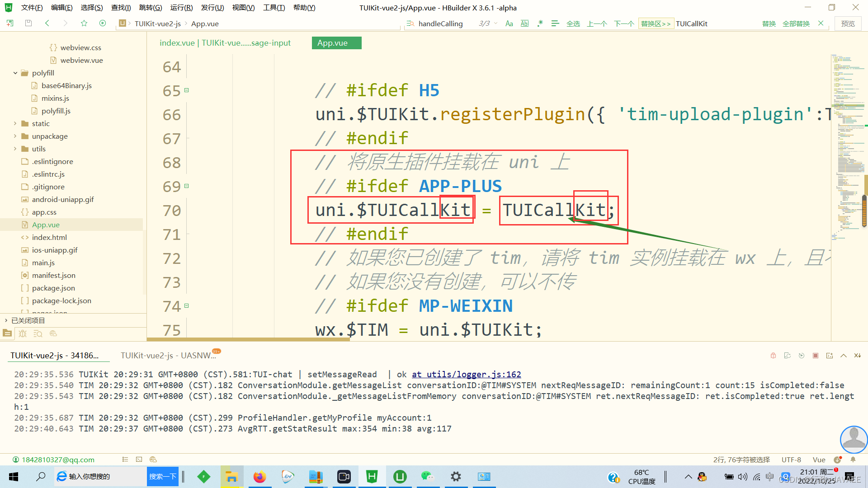Toggle regular expression search option
Screen dimensions: 868x488
pyautogui.click(x=540, y=23)
